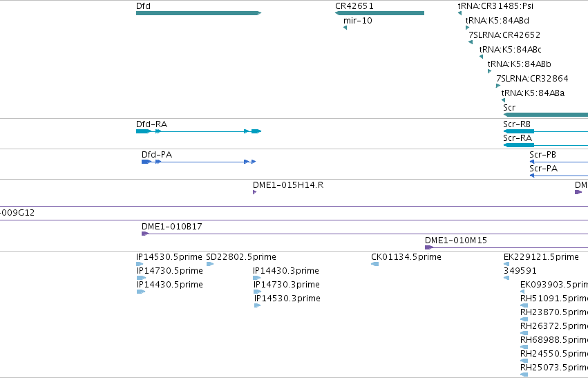Click the Scr-RB transcript bar
The width and height of the screenshot is (588, 378).
pos(546,131)
